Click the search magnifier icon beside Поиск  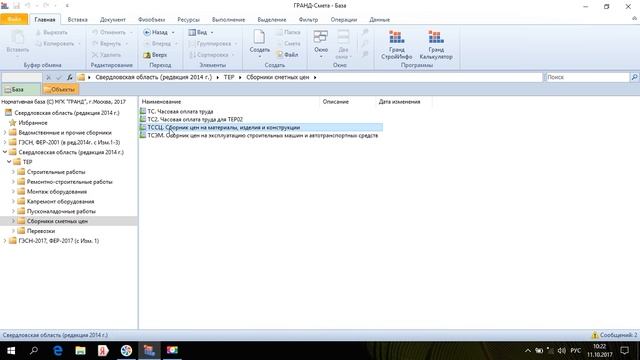coord(634,77)
